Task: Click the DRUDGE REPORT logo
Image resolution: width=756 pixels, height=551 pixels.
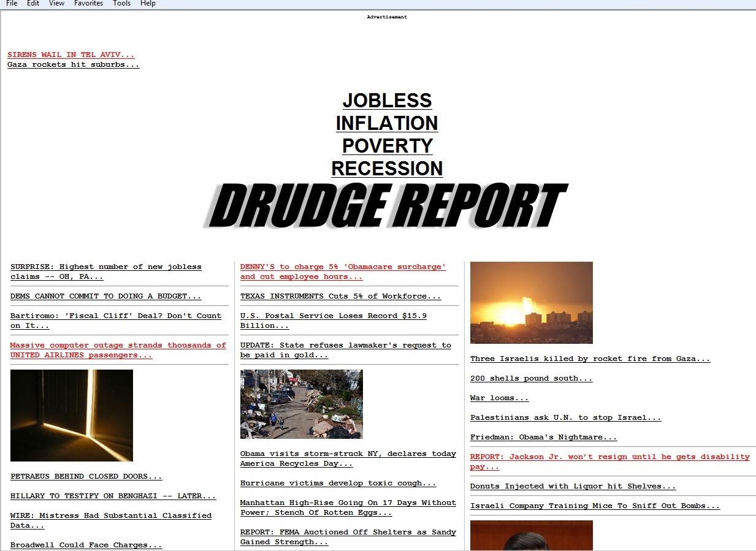Action: point(385,206)
